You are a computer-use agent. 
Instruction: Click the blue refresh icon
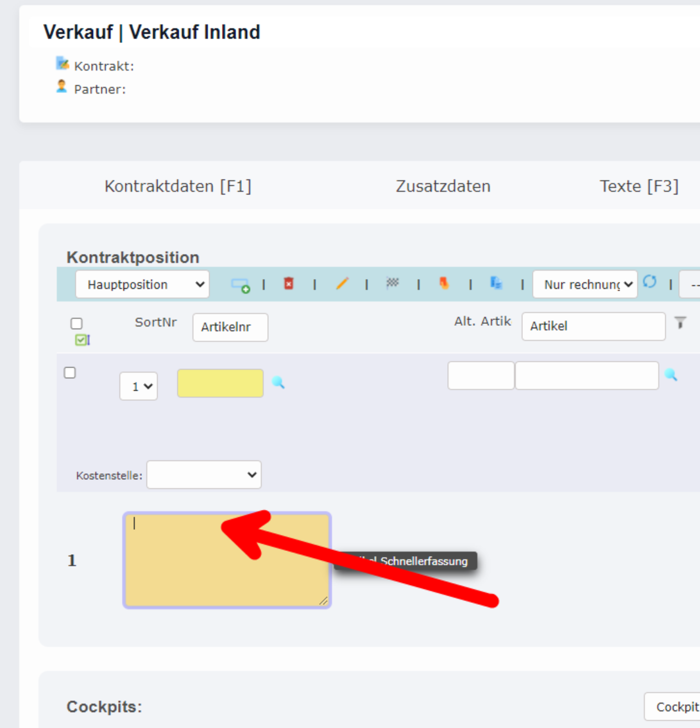tap(649, 282)
